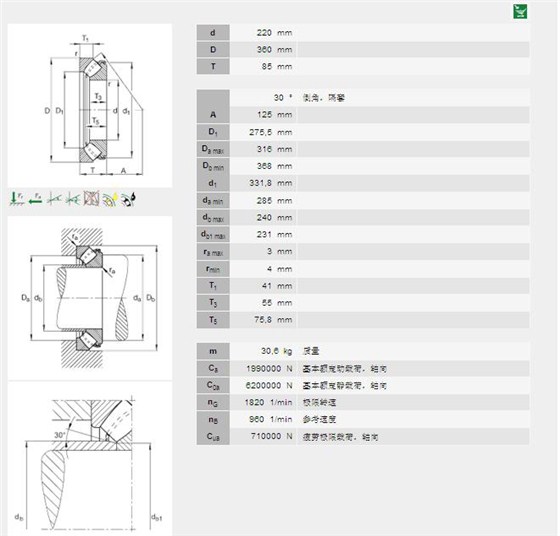560x536 pixels.
Task: Click the T row value 85 mm
Action: tap(276, 66)
